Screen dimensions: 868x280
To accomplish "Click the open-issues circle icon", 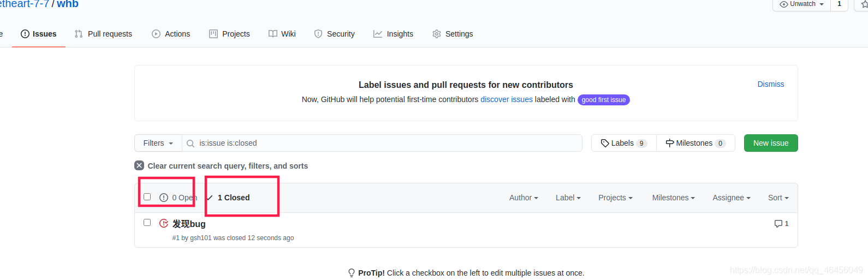I will pos(164,198).
